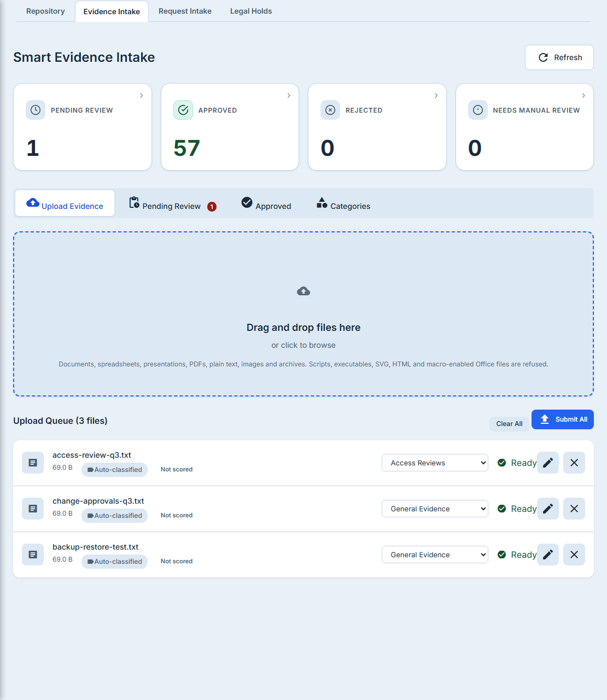Remove access-review-q3.txt from the queue
The height and width of the screenshot is (700, 607).
(x=574, y=463)
